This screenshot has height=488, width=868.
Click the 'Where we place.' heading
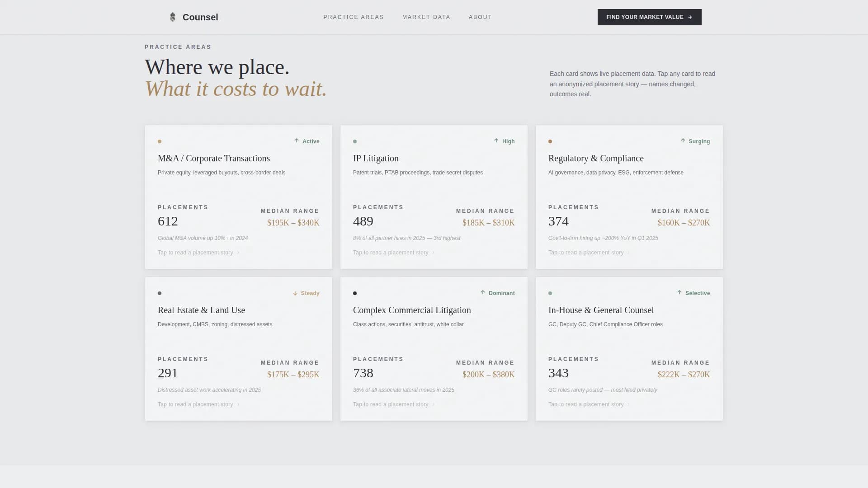click(x=217, y=67)
